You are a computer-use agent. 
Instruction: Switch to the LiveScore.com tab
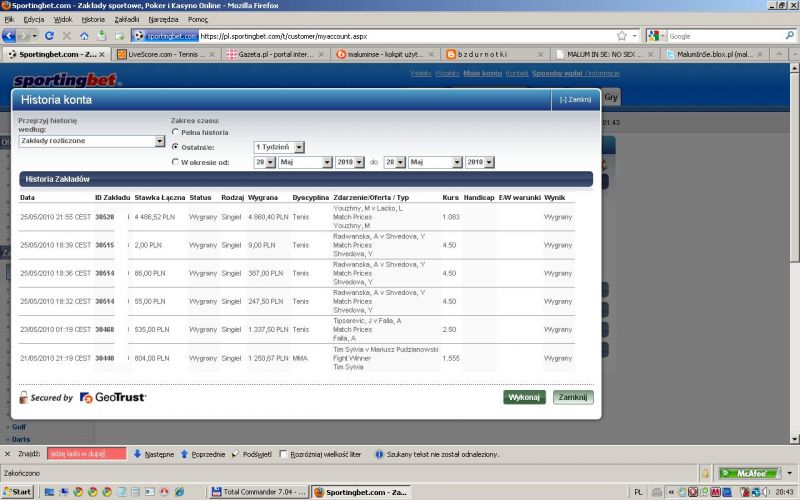[166, 54]
